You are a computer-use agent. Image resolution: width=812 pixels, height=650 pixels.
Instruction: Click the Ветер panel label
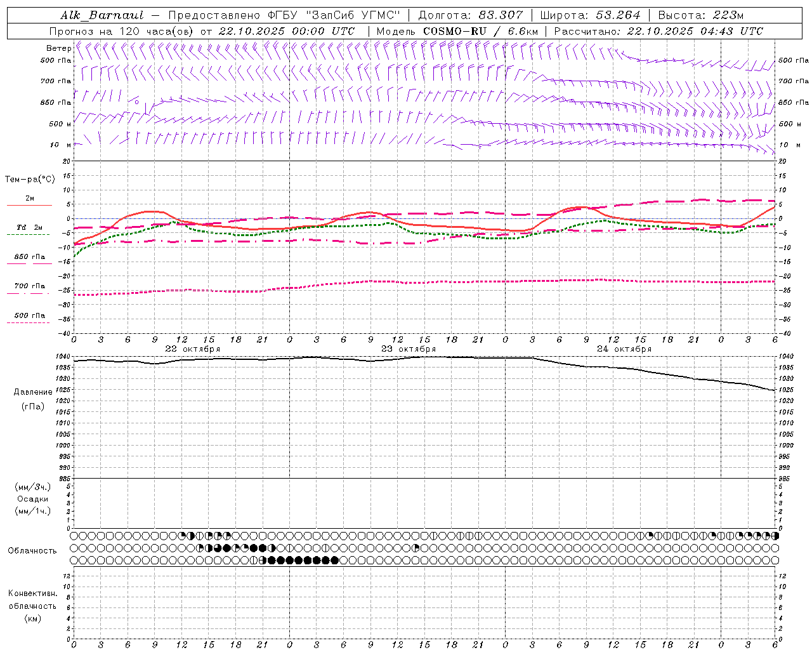[58, 48]
